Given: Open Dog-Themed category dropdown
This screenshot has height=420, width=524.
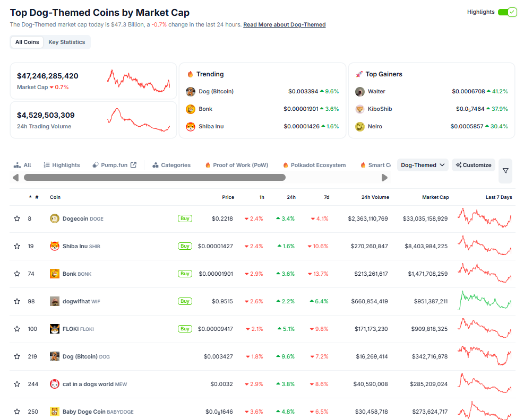Looking at the screenshot, I should [423, 165].
